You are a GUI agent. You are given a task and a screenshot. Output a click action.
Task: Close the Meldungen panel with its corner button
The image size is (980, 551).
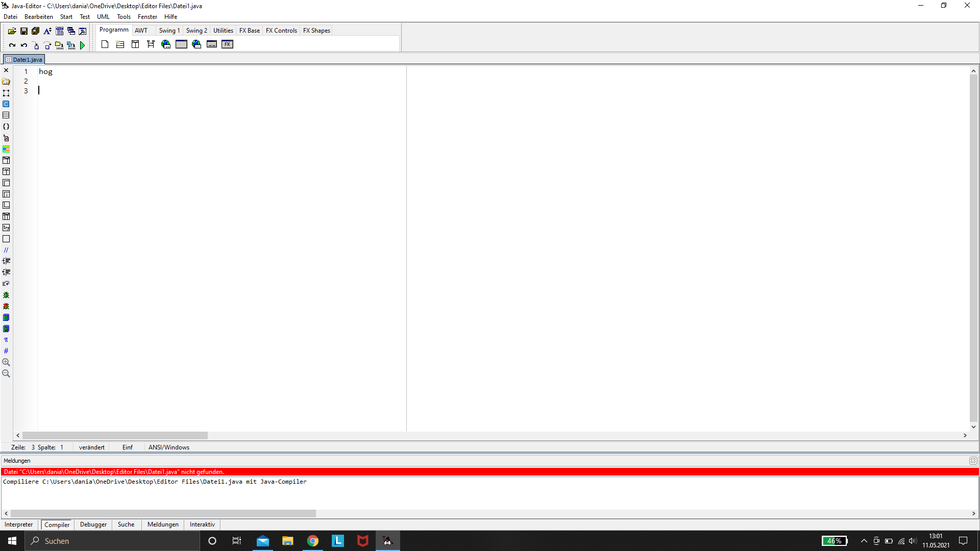pyautogui.click(x=973, y=461)
